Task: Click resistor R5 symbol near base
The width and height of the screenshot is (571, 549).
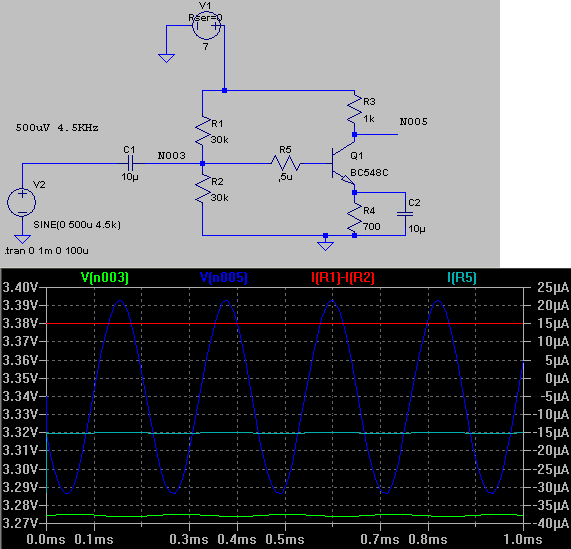Action: click(x=286, y=163)
